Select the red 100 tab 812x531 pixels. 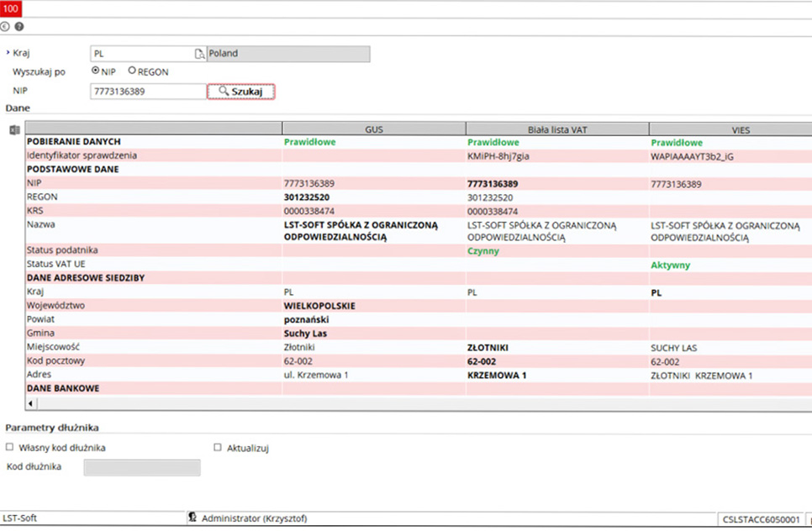[x=12, y=8]
